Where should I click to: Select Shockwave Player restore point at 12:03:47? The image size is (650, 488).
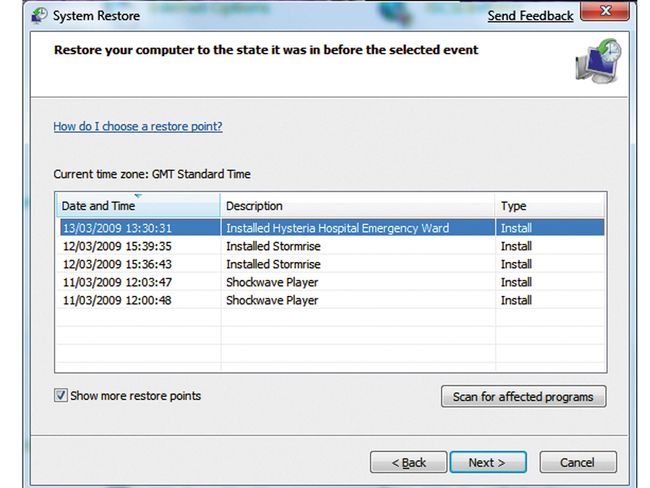click(x=271, y=282)
